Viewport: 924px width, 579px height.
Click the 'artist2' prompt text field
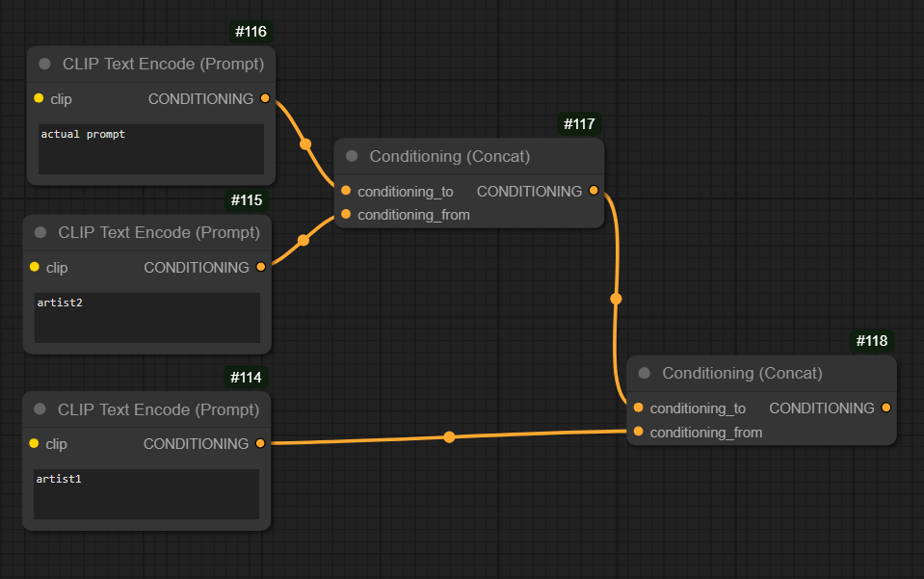pos(147,318)
